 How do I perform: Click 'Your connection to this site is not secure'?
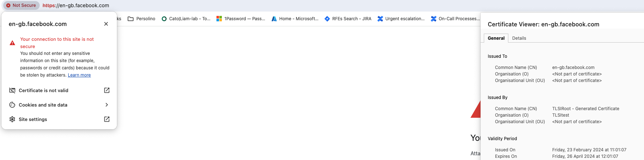coord(57,43)
